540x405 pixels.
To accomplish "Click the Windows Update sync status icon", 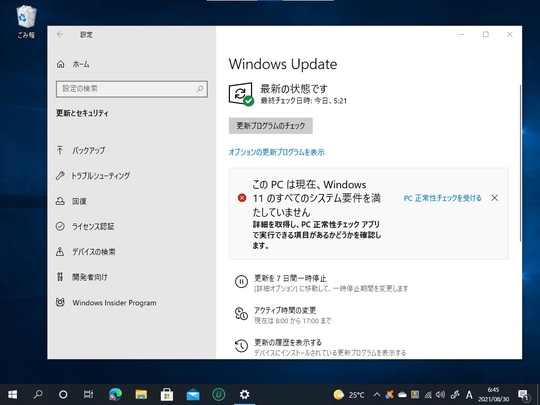I will [x=241, y=94].
